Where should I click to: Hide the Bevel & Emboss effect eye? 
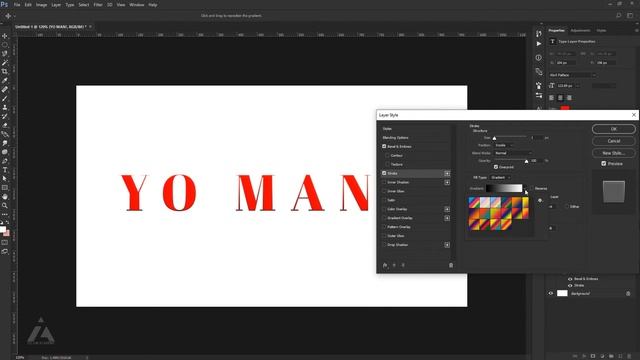[570, 279]
